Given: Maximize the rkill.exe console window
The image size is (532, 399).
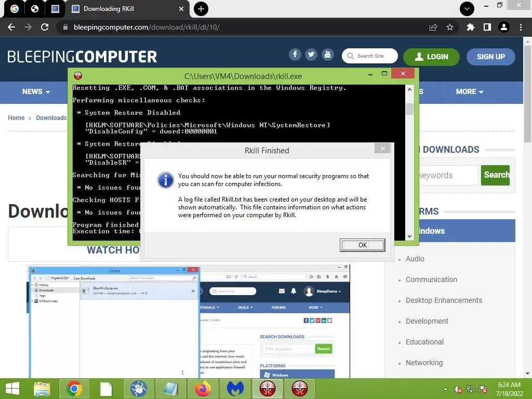Looking at the screenshot, I should pyautogui.click(x=384, y=73).
